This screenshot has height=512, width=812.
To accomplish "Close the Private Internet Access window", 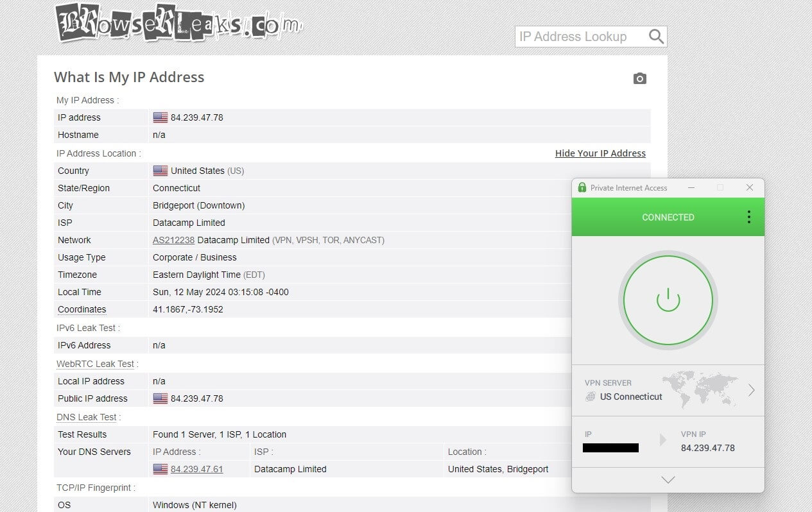I will click(x=749, y=187).
